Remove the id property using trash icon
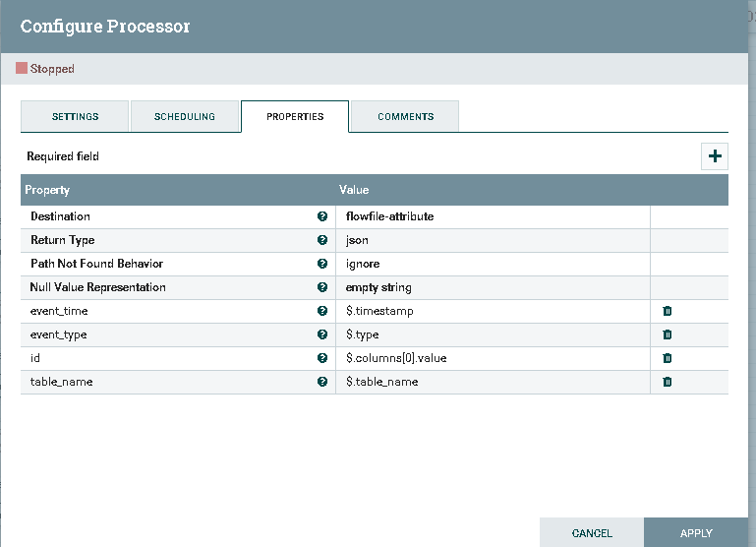Image resolution: width=756 pixels, height=547 pixels. click(x=668, y=358)
